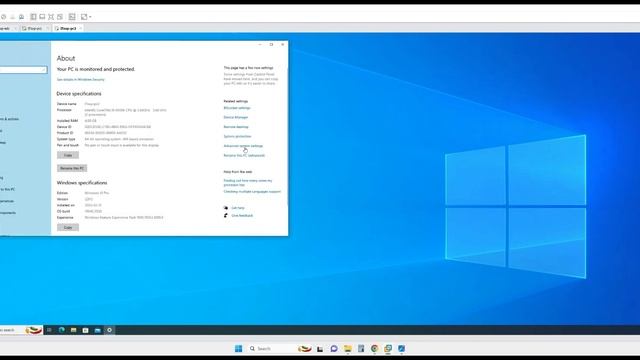Open VMware Workstation icon on host taskbar
Screen dimensions: 640x360
point(388,348)
